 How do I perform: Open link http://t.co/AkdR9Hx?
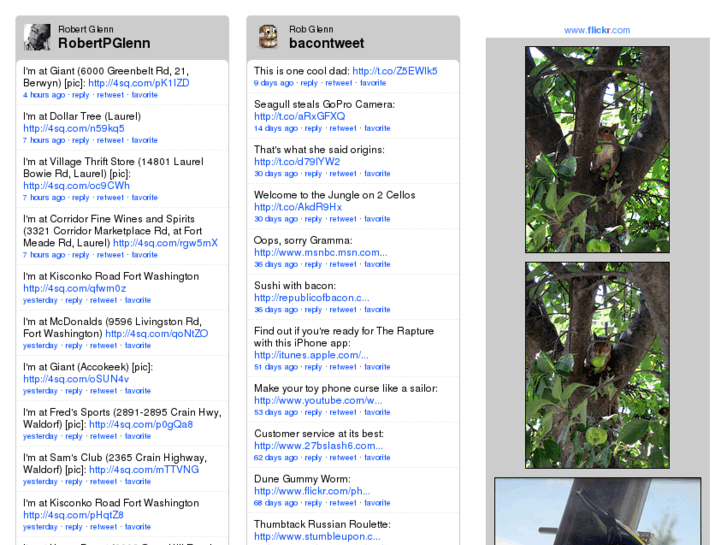[x=298, y=207]
